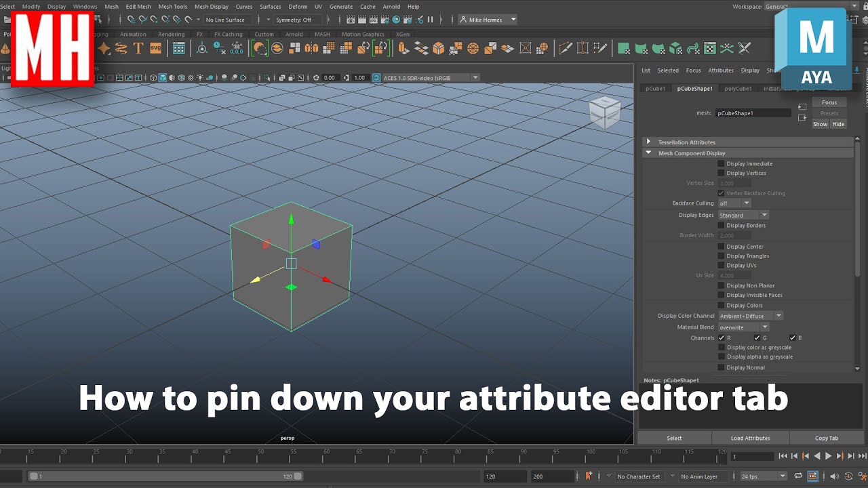Click the Extrude shelf icon
Screen dimensions: 868x488
tap(403, 48)
